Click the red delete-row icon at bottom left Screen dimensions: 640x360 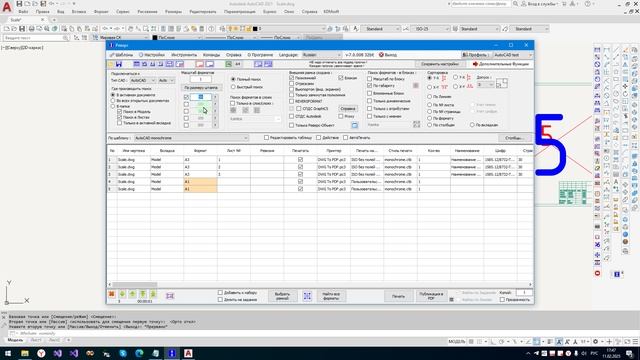[111, 294]
